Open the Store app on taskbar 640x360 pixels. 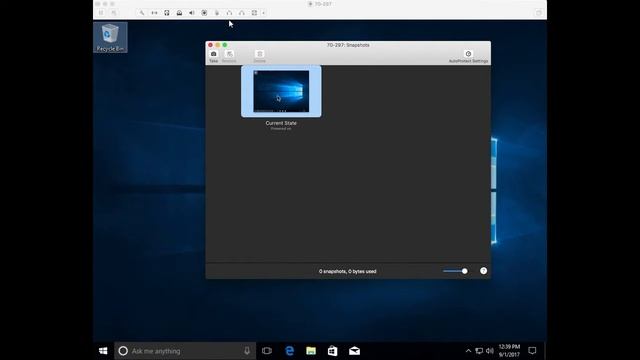[333, 351]
